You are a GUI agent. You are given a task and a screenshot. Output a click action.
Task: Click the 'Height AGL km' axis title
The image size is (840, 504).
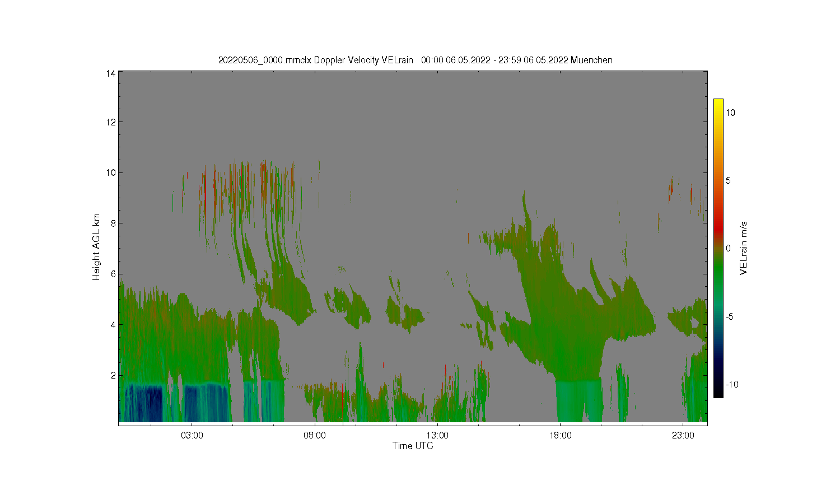click(96, 247)
